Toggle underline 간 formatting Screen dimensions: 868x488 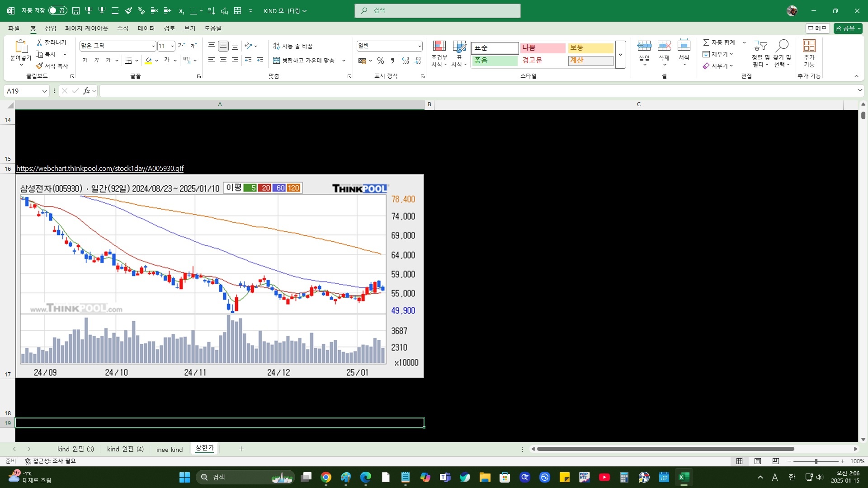point(108,61)
